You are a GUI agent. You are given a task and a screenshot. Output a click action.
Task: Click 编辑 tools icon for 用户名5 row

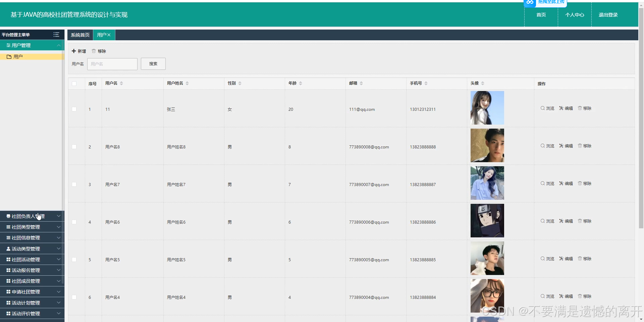tap(561, 259)
